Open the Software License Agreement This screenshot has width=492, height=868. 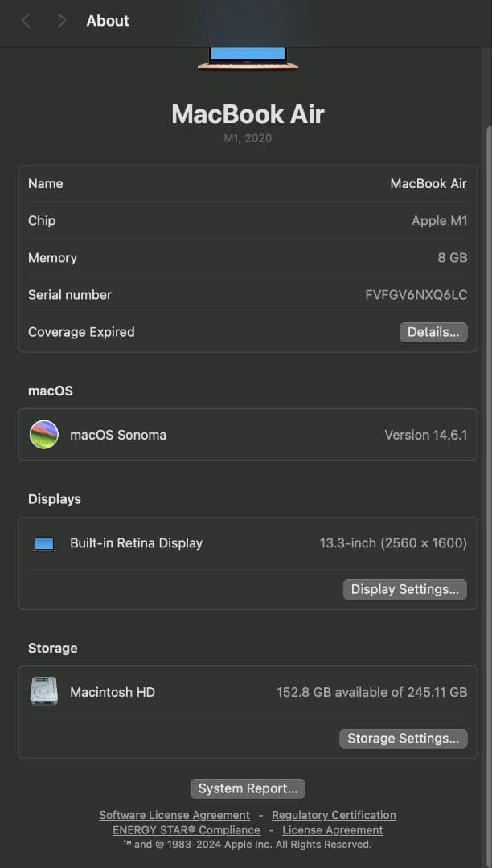[174, 814]
